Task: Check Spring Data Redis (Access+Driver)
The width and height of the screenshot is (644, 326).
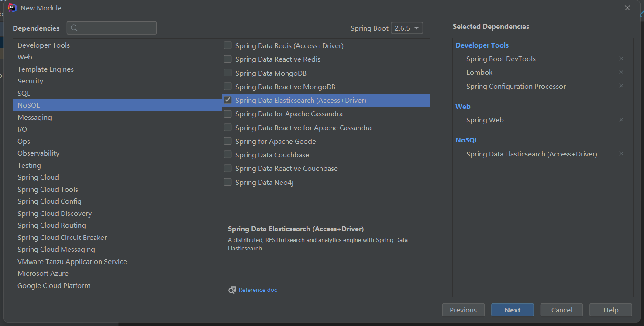Action: point(228,45)
